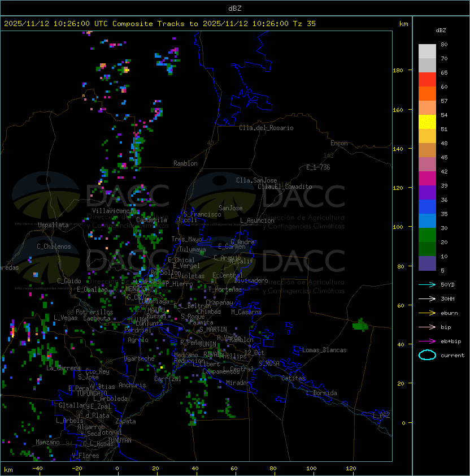Click the pink bip arrow legend icon

click(x=427, y=327)
